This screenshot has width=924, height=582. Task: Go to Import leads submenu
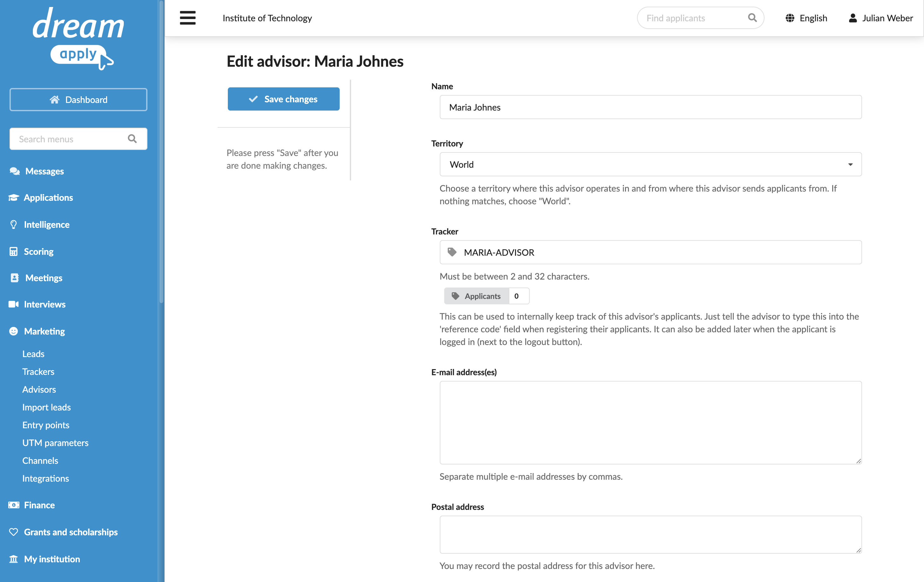click(x=46, y=407)
